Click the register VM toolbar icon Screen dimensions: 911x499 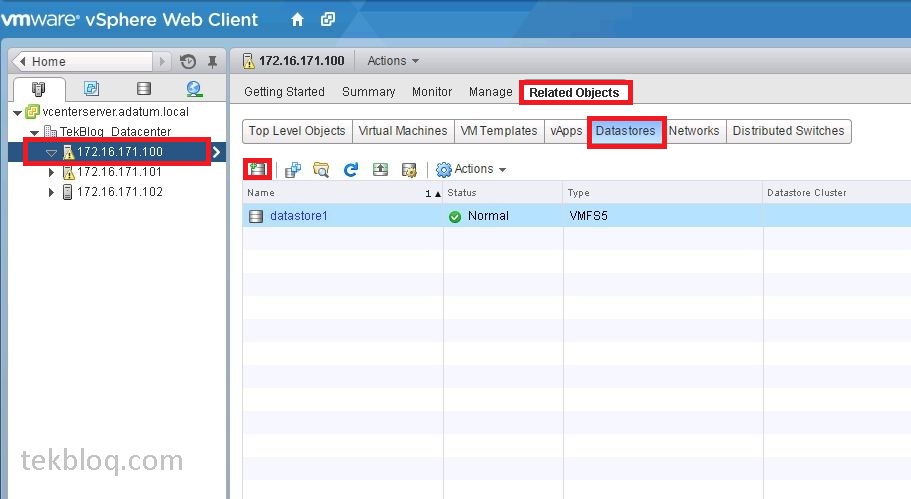click(293, 169)
